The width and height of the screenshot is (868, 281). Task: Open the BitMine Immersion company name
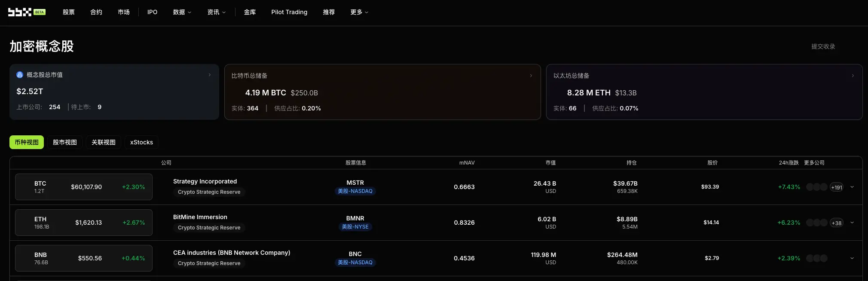pyautogui.click(x=200, y=217)
